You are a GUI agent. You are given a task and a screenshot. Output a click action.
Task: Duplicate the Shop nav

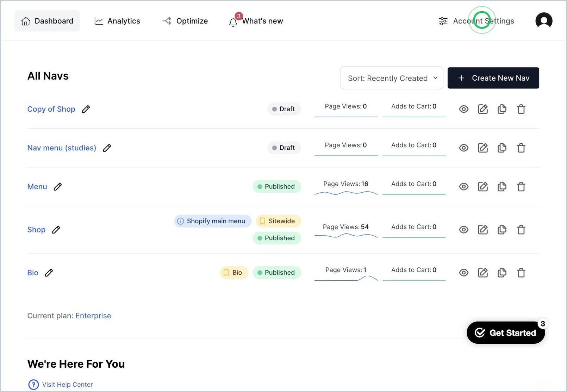point(502,230)
